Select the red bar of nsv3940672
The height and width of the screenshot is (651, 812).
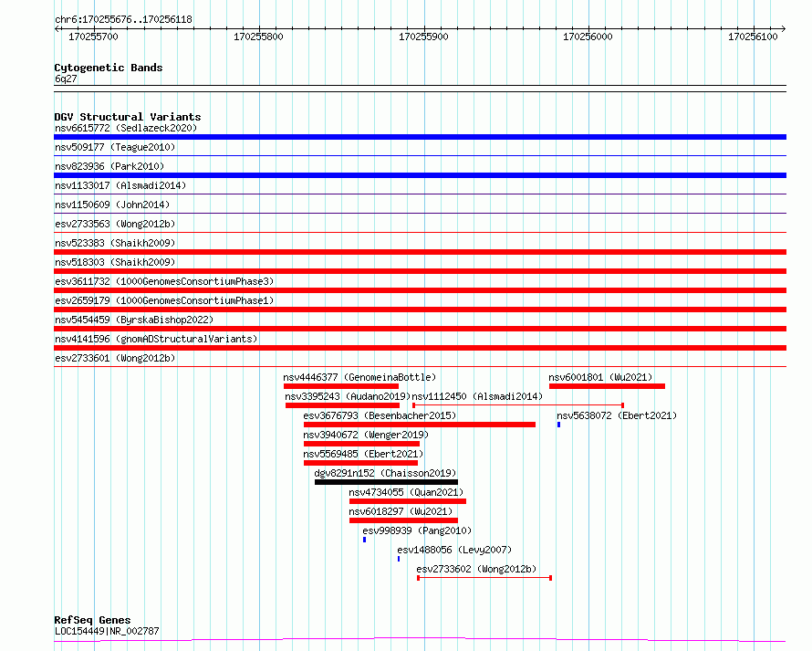(361, 444)
